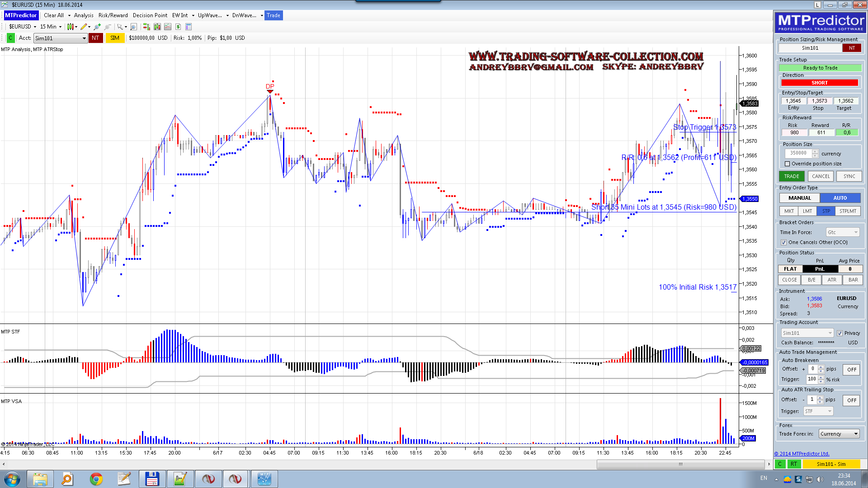Open the Decision Point menu
The width and height of the screenshot is (868, 488).
(150, 15)
